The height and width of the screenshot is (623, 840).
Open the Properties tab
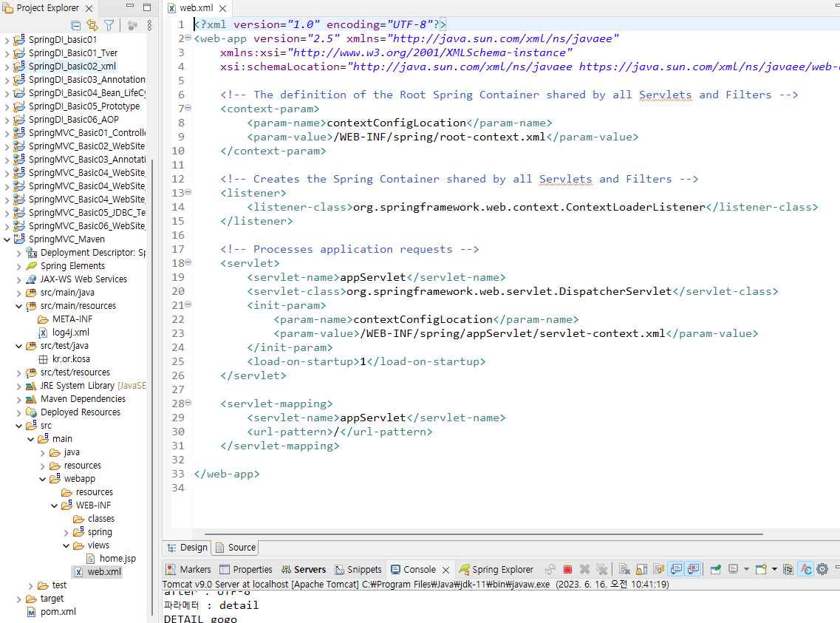[247, 570]
